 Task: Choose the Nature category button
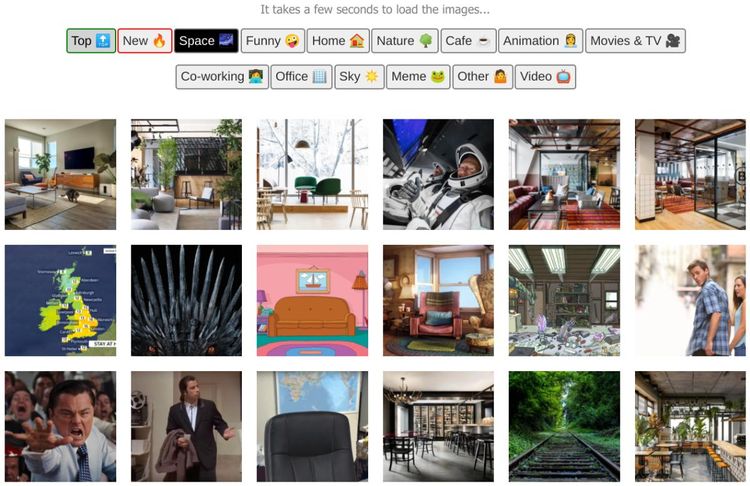coord(405,41)
